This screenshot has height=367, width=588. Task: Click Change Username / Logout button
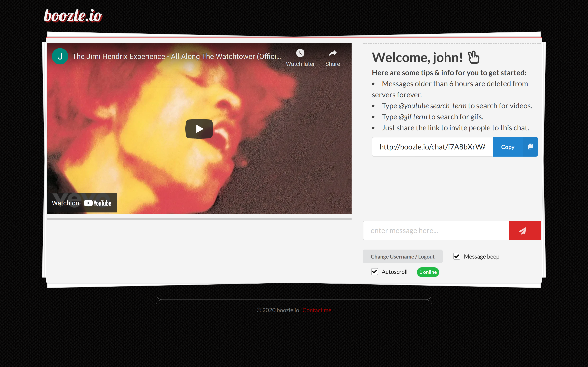pos(402,256)
